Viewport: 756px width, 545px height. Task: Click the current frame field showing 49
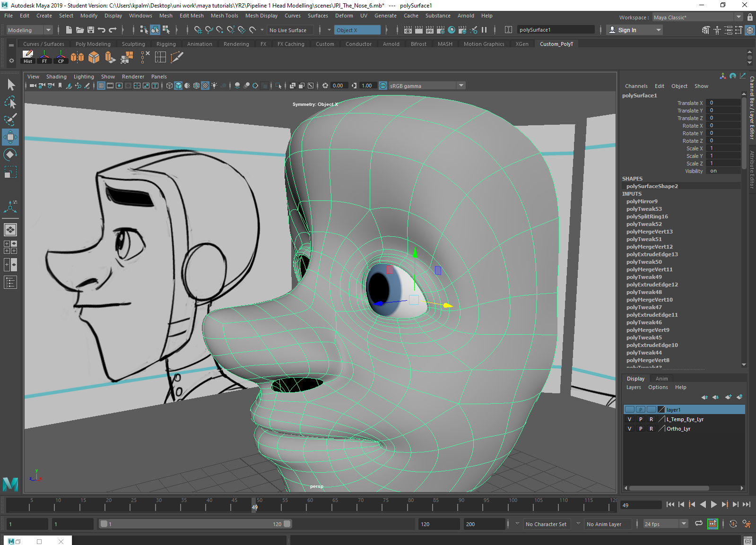(x=641, y=505)
